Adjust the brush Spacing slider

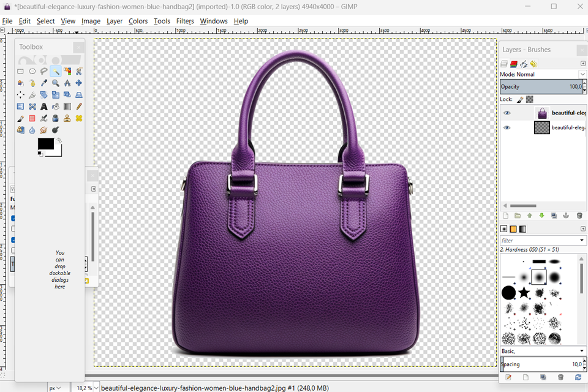(542, 364)
